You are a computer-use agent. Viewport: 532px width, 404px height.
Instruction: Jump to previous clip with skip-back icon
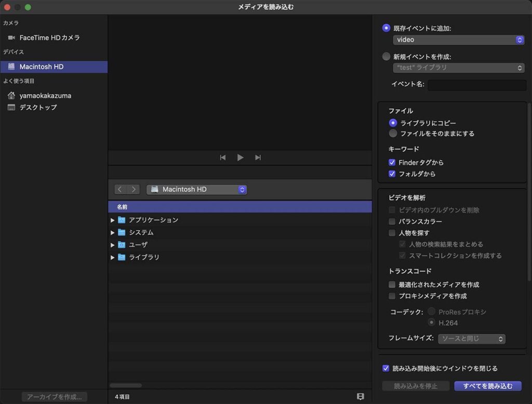coord(223,158)
